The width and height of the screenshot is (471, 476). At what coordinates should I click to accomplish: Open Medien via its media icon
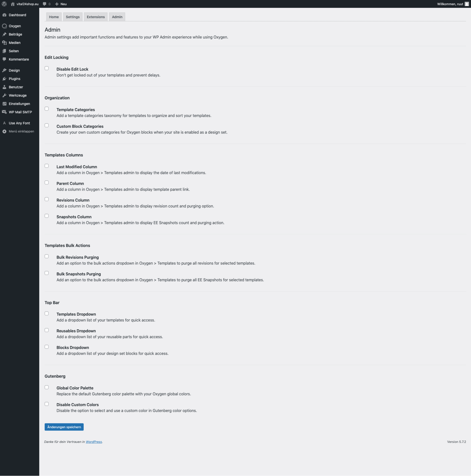click(x=4, y=43)
